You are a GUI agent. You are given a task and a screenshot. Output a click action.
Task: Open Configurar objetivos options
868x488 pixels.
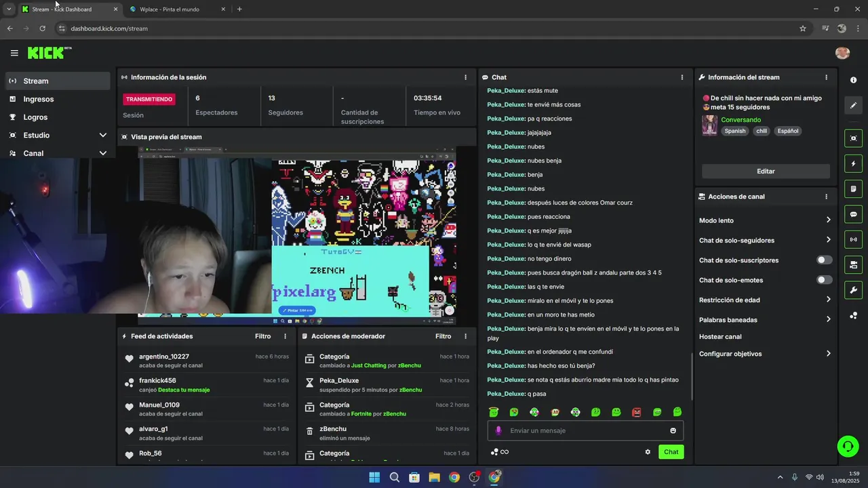point(765,354)
